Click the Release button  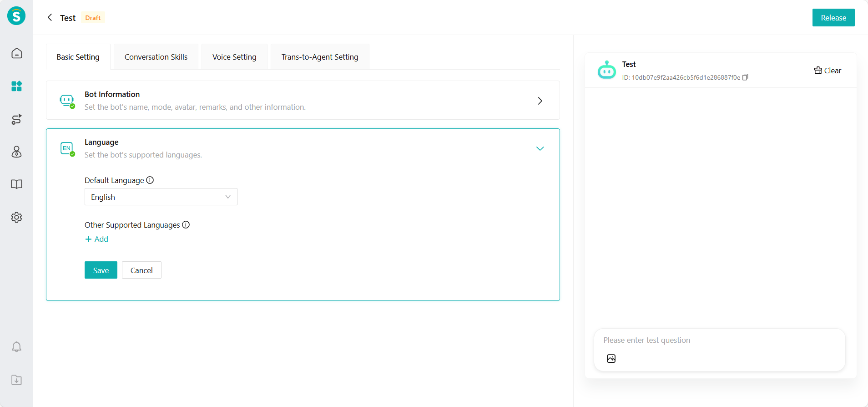coord(833,18)
